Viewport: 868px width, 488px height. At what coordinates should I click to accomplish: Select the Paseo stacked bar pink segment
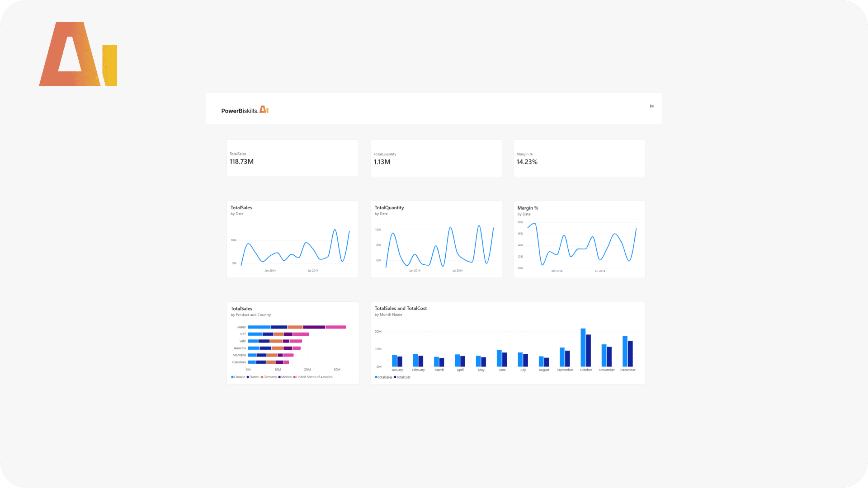(336, 327)
